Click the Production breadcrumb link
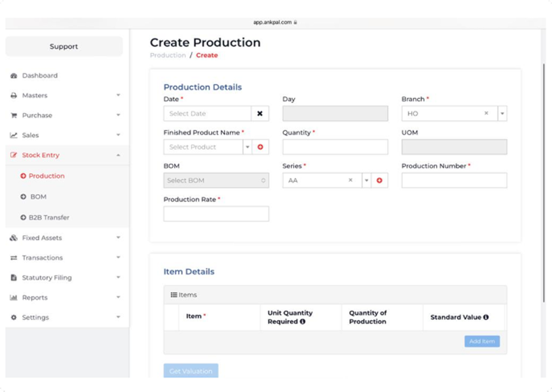Screen dimensions: 552x392 pos(168,55)
